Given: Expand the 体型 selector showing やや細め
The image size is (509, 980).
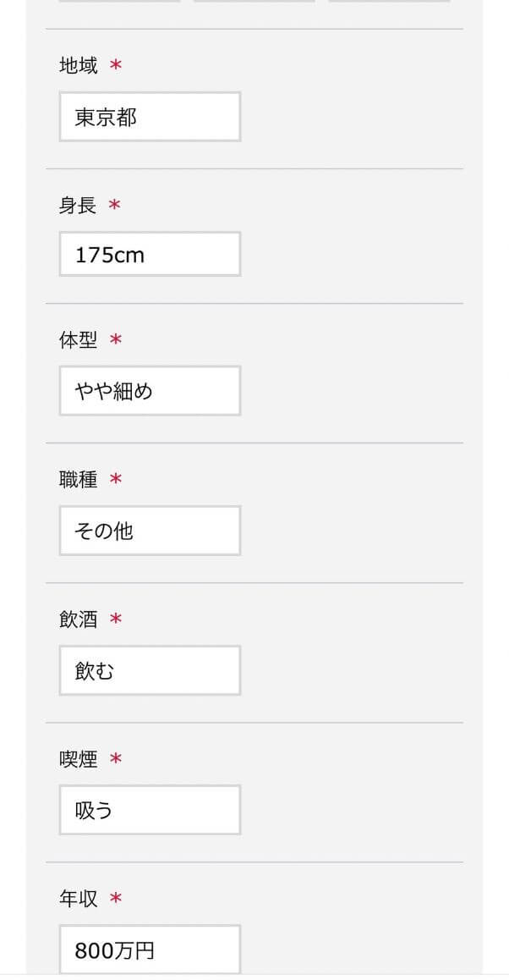Looking at the screenshot, I should [x=150, y=391].
